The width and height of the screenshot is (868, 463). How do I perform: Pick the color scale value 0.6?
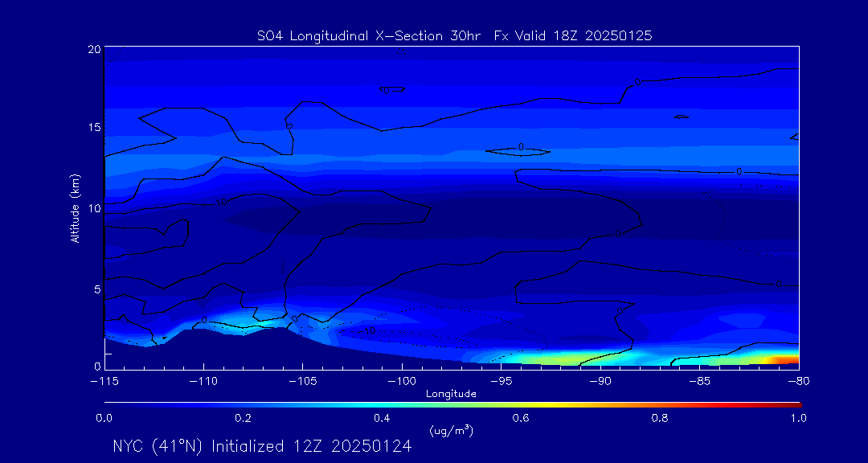pyautogui.click(x=521, y=418)
